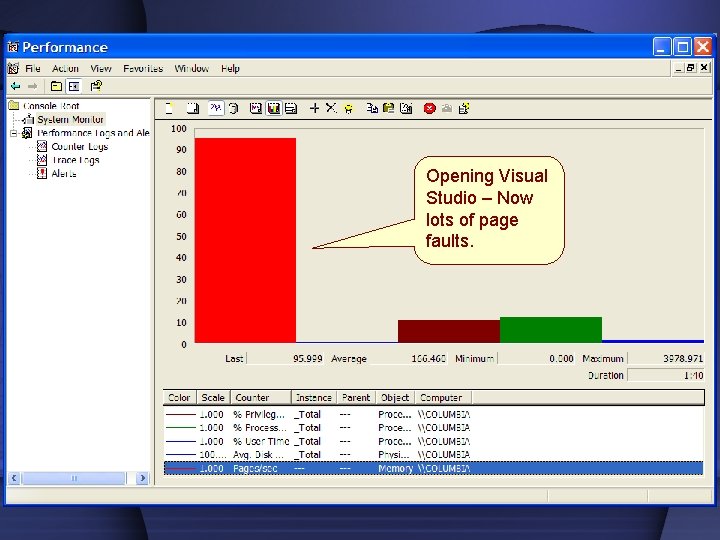Open the File menu
Image resolution: width=720 pixels, height=540 pixels.
tap(33, 68)
